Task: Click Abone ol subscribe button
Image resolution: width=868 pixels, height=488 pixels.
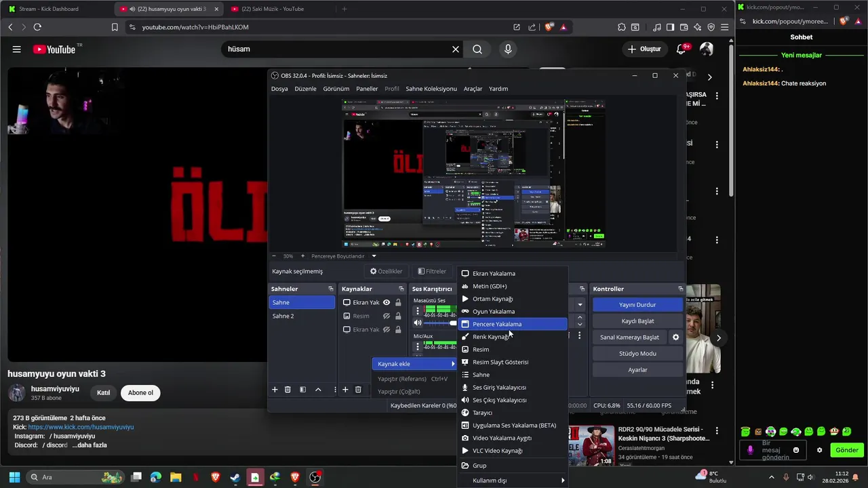Action: tap(140, 392)
